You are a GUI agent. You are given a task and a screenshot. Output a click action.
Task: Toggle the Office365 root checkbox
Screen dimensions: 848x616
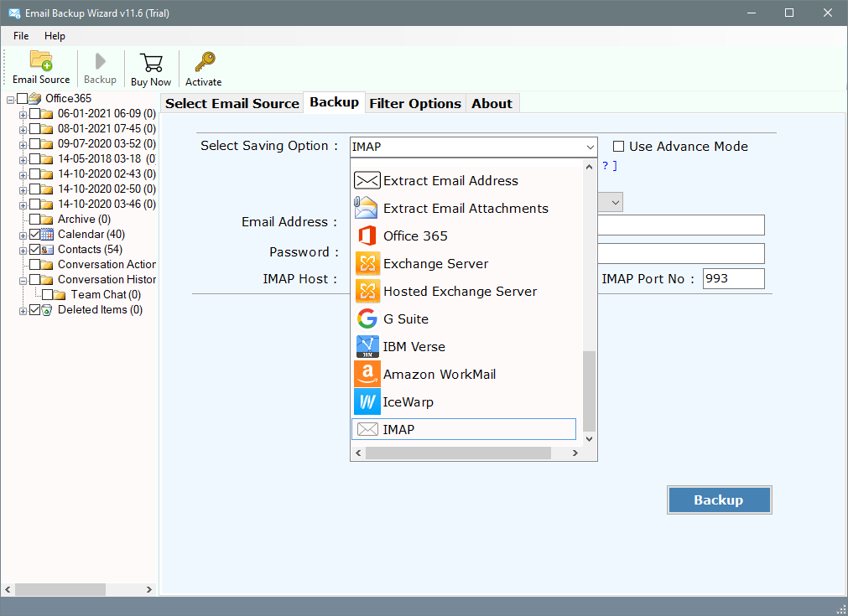click(x=22, y=98)
